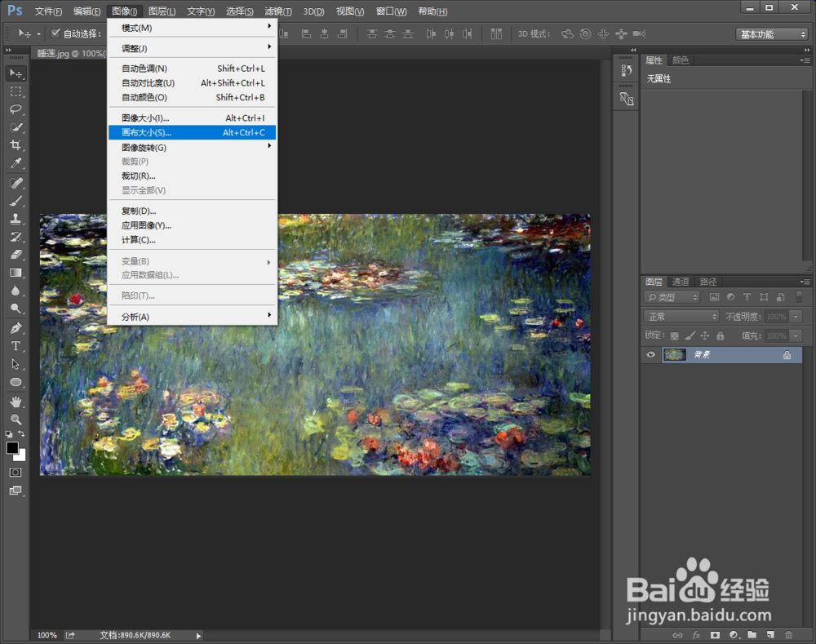Screen dimensions: 816x644
Task: Toggle Quick Mask mode icon
Action: pos(16,473)
